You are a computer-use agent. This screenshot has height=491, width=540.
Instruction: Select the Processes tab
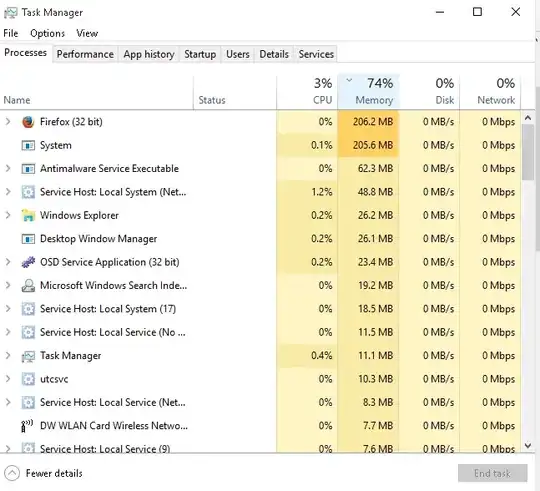coord(25,53)
